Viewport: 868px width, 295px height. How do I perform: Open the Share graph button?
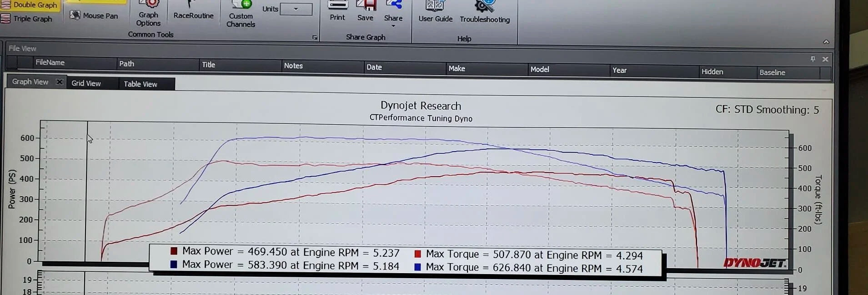click(x=393, y=12)
